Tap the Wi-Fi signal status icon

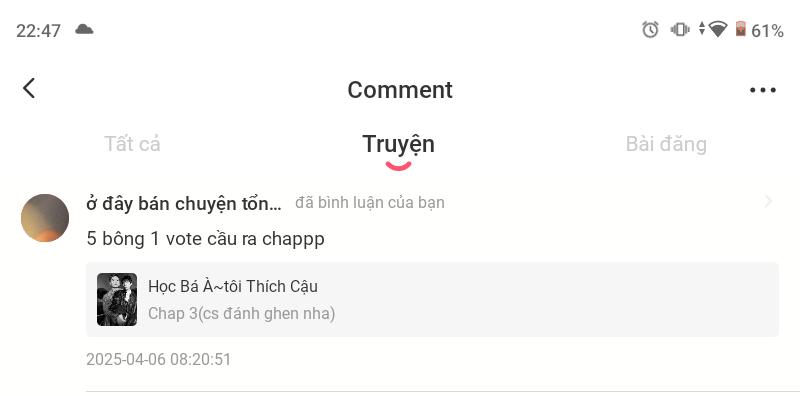[x=718, y=30]
